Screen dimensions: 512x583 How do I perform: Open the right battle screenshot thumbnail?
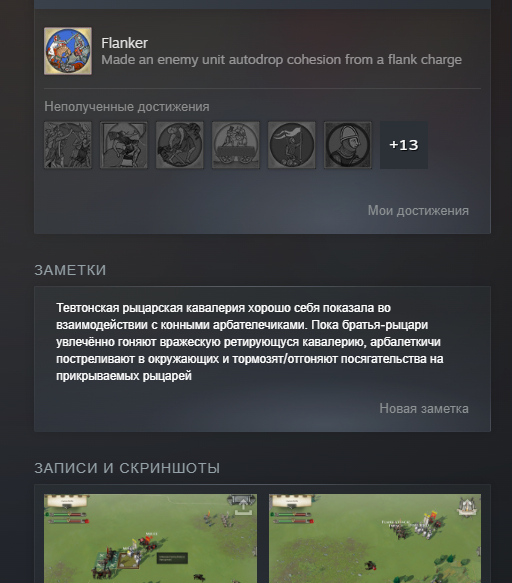click(x=375, y=538)
